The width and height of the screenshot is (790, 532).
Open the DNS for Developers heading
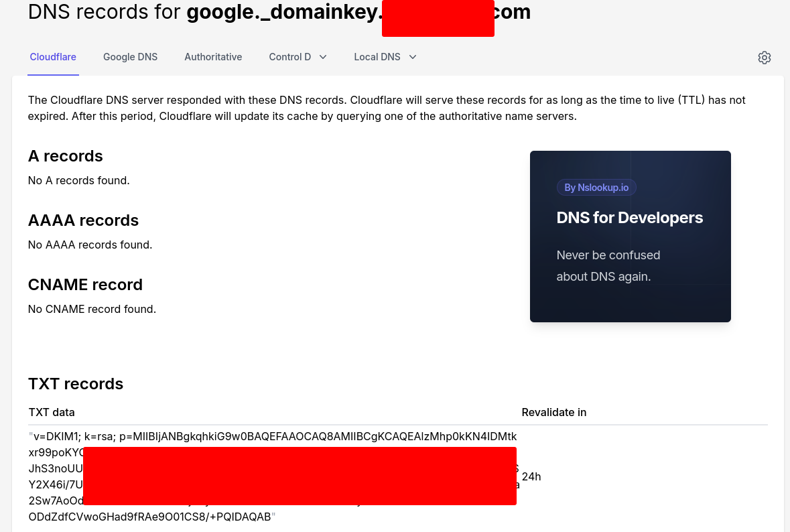tap(629, 218)
